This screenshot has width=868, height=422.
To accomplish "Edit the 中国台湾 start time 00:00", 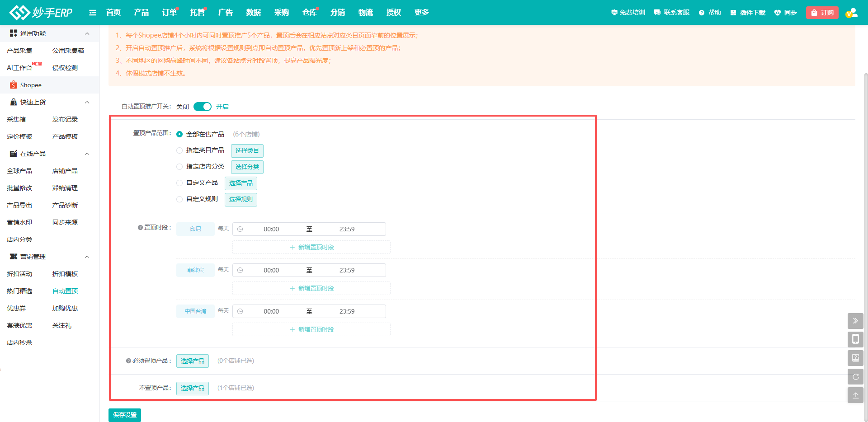I will (x=271, y=311).
